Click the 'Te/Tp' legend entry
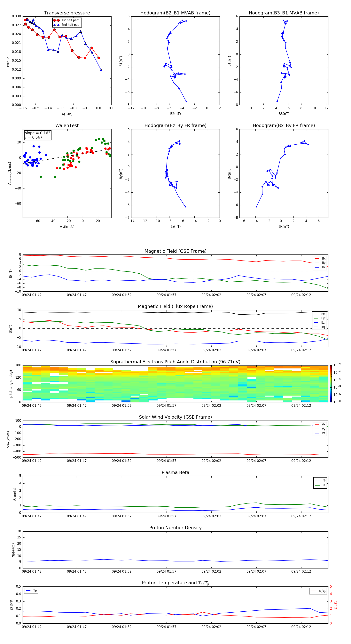 [318, 591]
